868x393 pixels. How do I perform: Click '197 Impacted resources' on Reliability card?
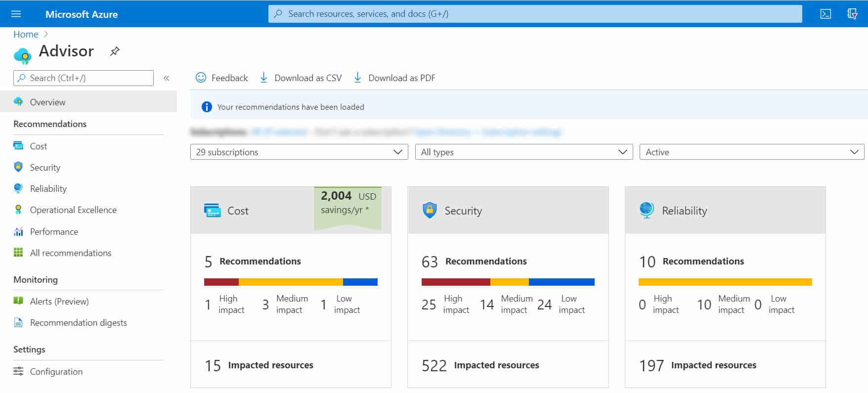click(698, 365)
